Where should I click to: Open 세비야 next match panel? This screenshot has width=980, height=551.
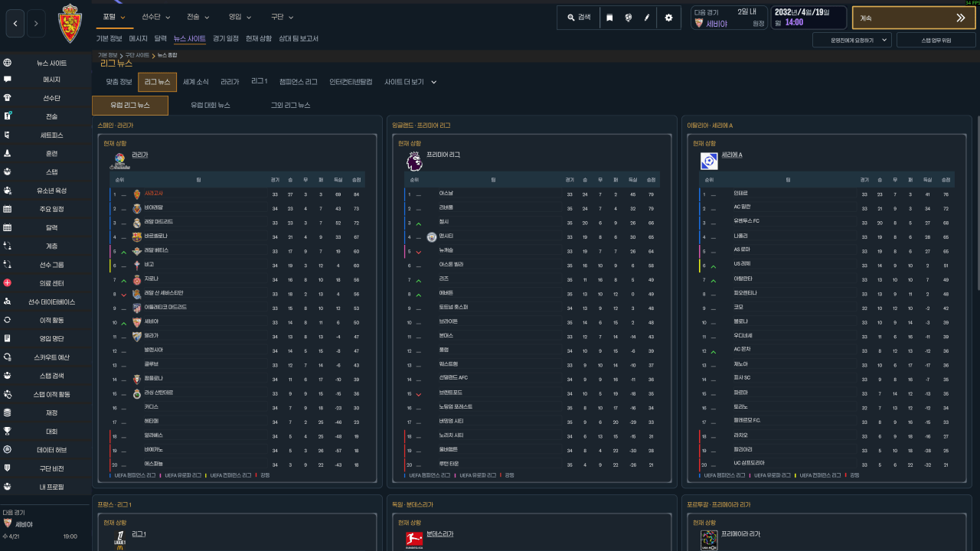pos(728,18)
